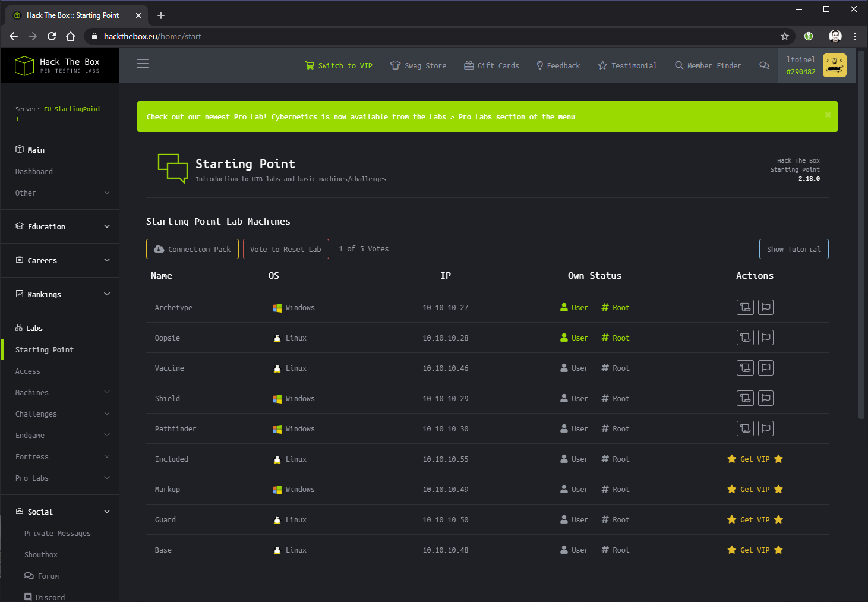Open the Forum link in sidebar

pos(42,576)
